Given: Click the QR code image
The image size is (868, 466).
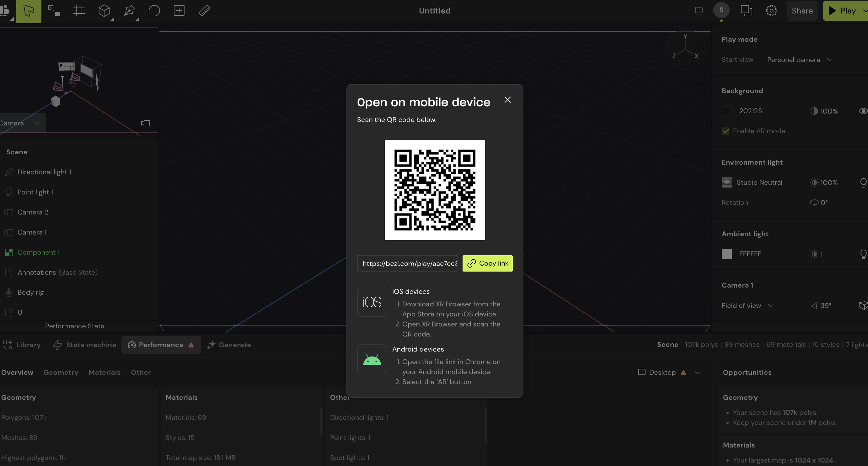Looking at the screenshot, I should [435, 190].
